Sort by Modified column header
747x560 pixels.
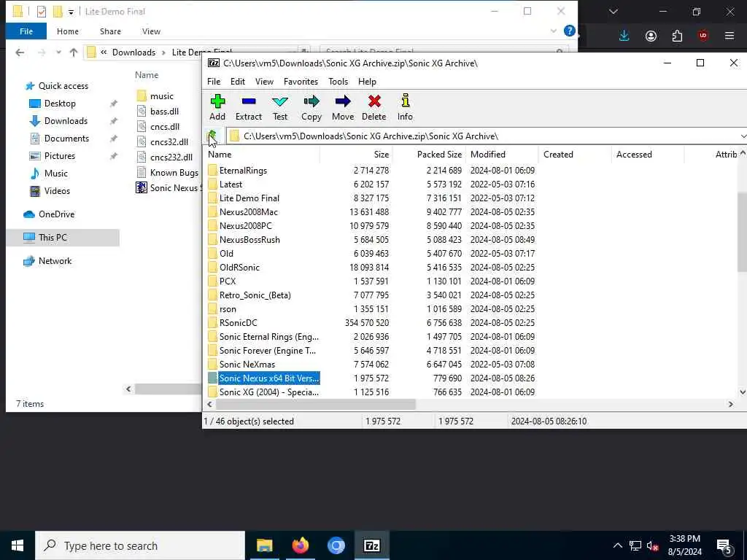click(x=502, y=155)
